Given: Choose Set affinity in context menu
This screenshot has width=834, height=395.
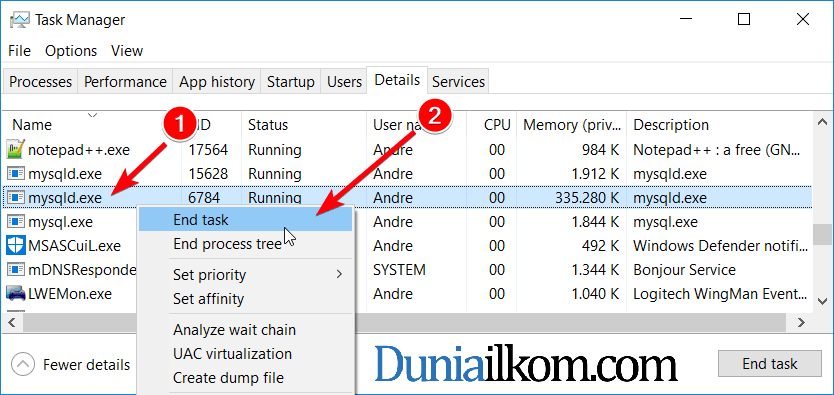Looking at the screenshot, I should (x=246, y=299).
